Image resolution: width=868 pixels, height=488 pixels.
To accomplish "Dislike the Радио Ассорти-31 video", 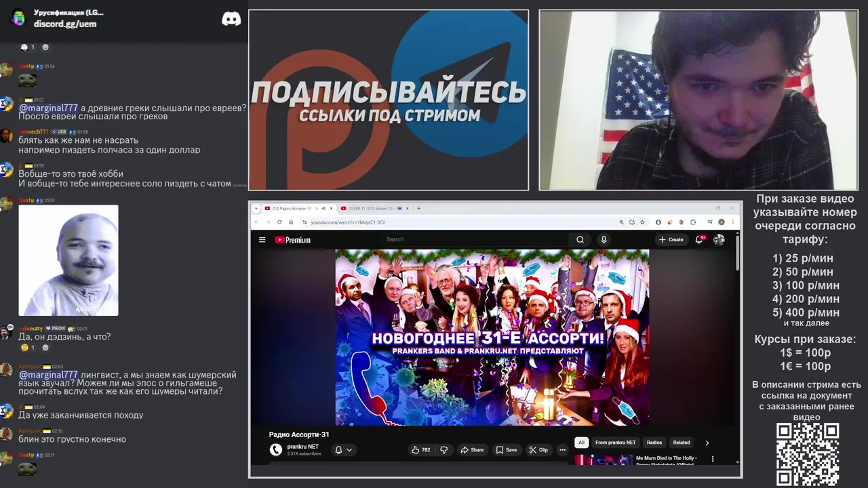I will pyautogui.click(x=444, y=449).
